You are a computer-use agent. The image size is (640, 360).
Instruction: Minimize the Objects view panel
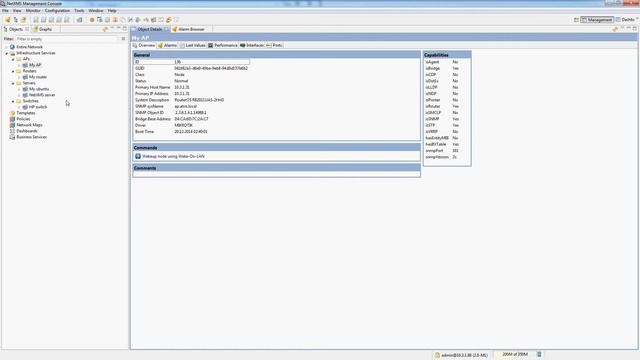pos(119,29)
